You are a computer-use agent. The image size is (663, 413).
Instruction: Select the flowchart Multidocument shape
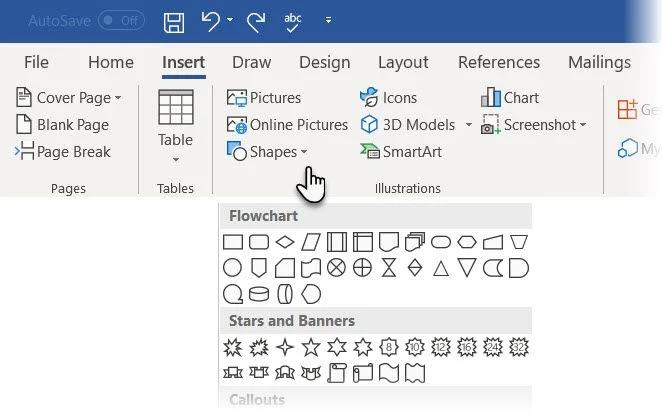click(415, 242)
